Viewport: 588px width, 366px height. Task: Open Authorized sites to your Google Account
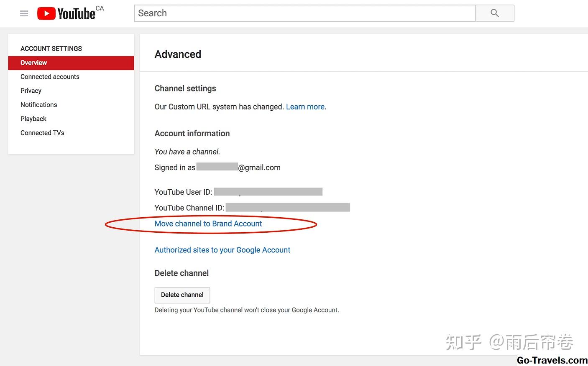222,250
